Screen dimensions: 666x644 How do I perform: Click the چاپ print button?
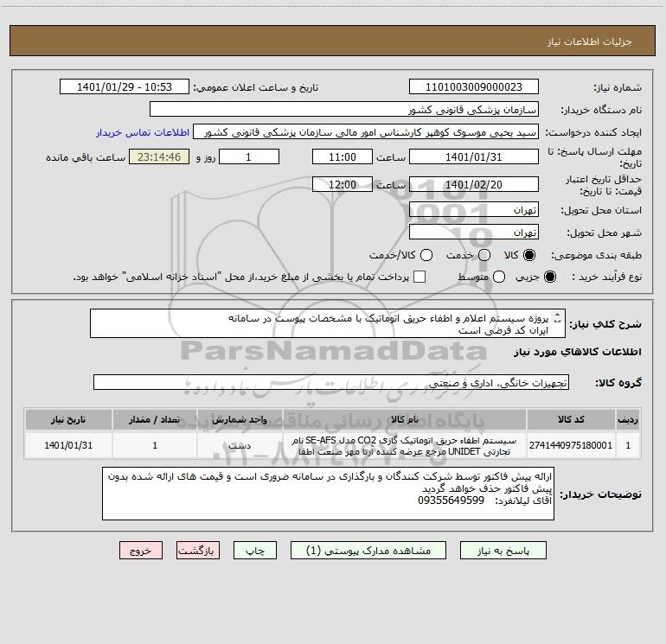coord(255,551)
